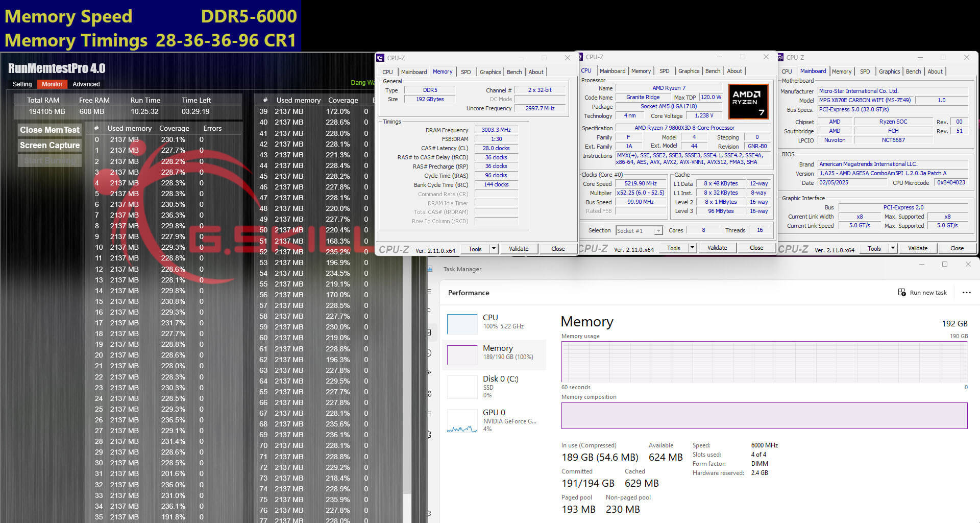Click the AMD Ryzen 7 logo
Image resolution: width=980 pixels, height=523 pixels.
coord(748,101)
